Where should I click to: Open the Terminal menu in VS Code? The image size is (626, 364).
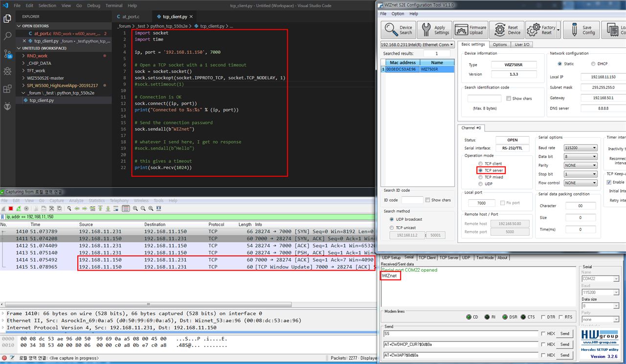114,5
